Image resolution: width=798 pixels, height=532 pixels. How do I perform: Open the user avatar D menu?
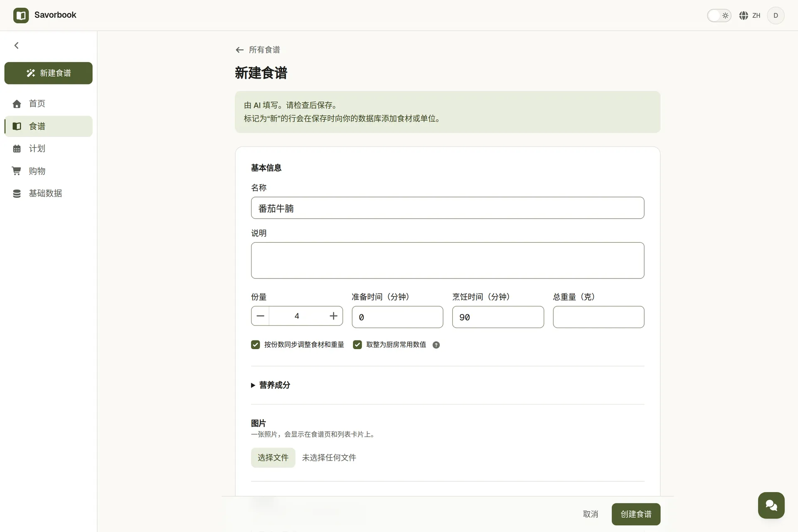776,15
